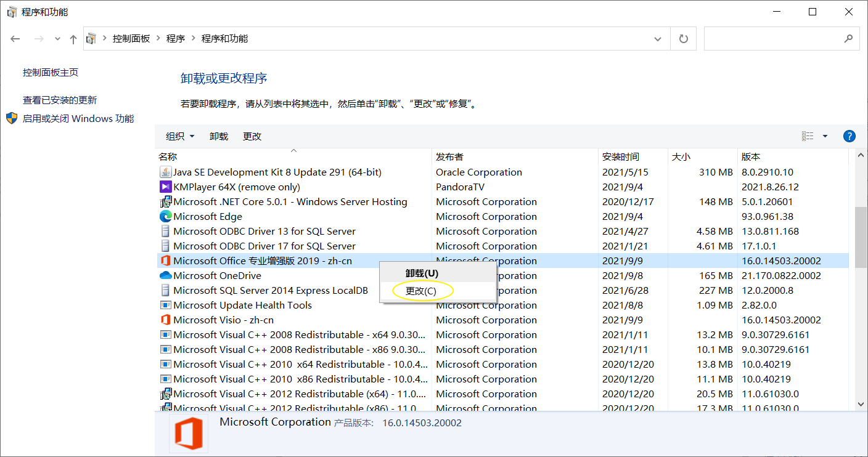Screen dimensions: 868x457
Task: Click the 控制面板 breadcrumb segment
Action: [131, 39]
